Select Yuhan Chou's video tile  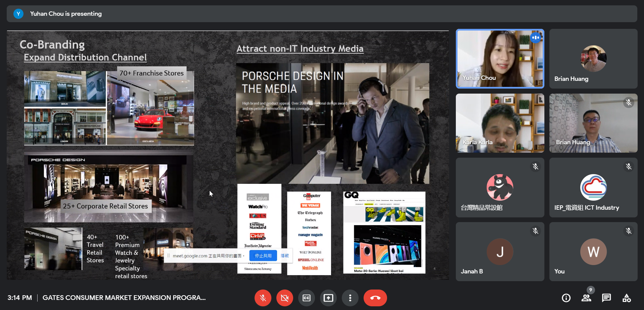click(500, 59)
